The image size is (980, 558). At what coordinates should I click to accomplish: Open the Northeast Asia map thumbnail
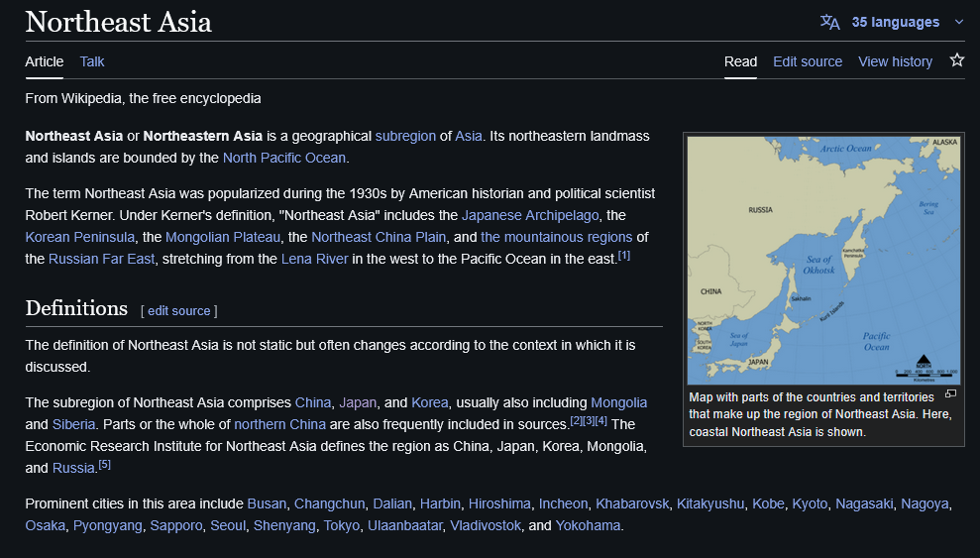point(823,260)
